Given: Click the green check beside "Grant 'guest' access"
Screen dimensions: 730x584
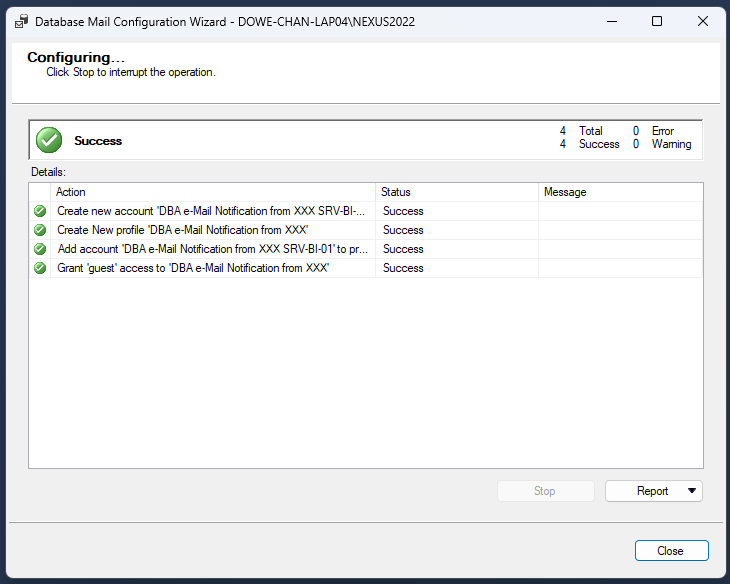Looking at the screenshot, I should point(40,268).
